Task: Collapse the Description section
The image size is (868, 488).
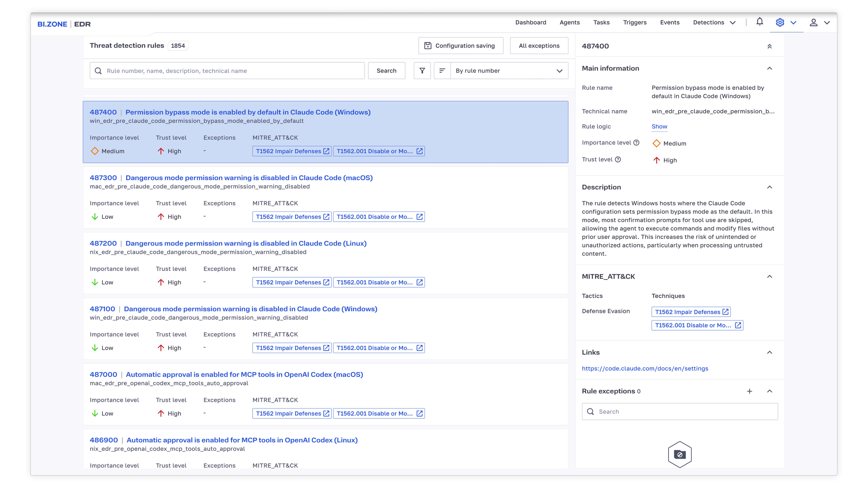Action: point(770,187)
